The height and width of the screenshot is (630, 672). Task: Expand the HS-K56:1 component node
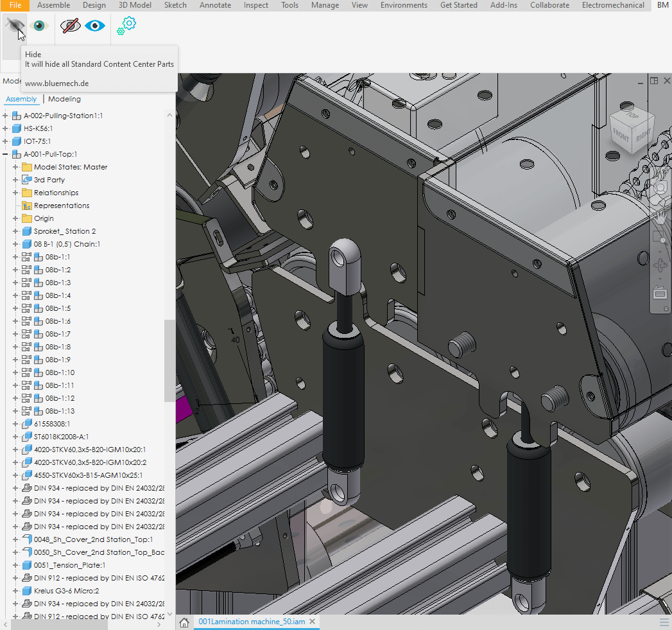(x=6, y=128)
